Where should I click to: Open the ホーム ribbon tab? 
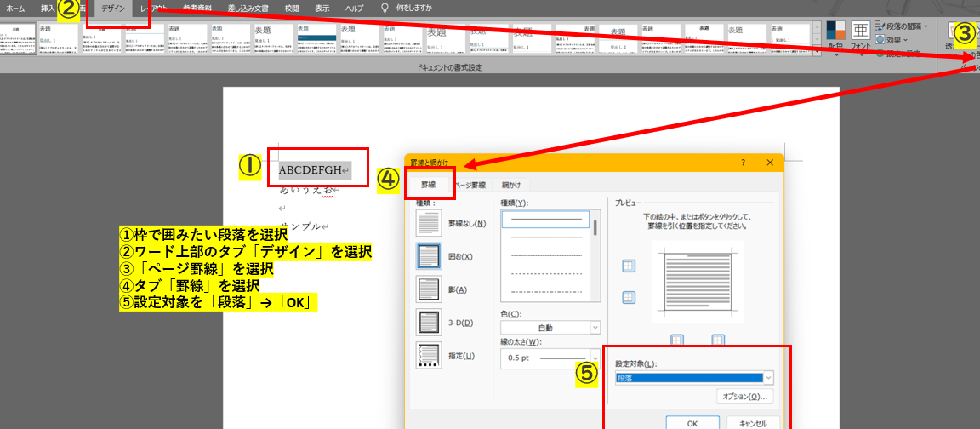[15, 9]
